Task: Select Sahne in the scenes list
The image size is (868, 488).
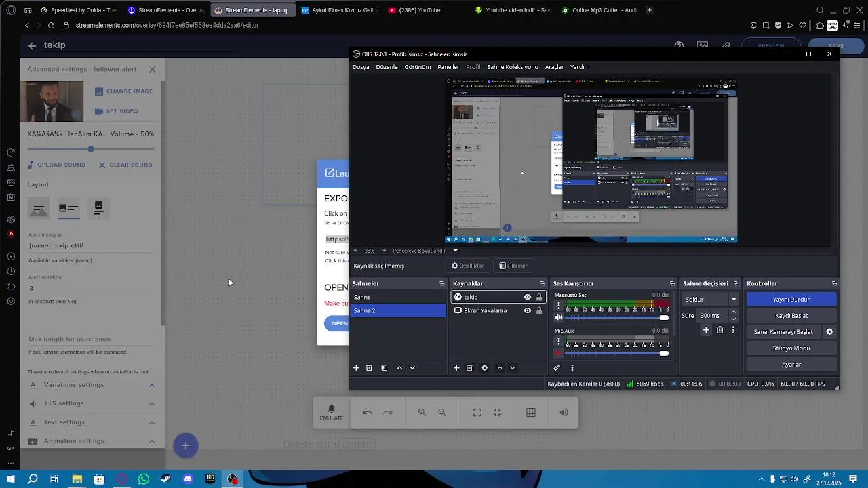Action: [399, 297]
